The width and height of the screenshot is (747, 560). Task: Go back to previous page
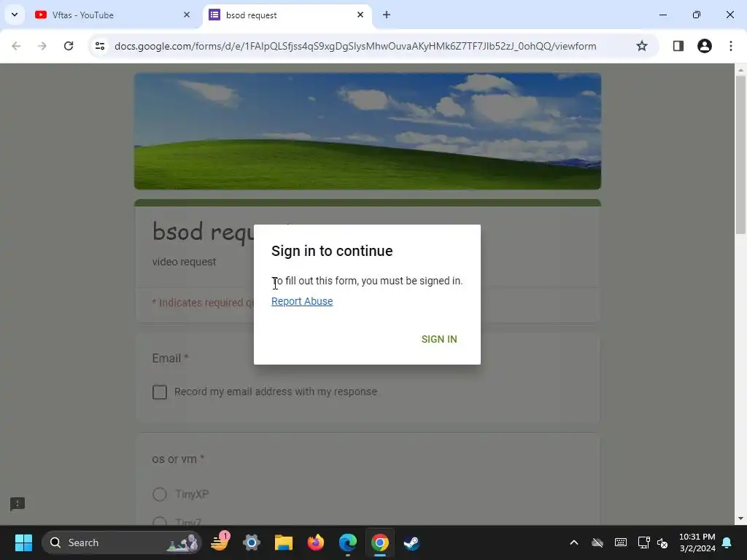click(16, 46)
